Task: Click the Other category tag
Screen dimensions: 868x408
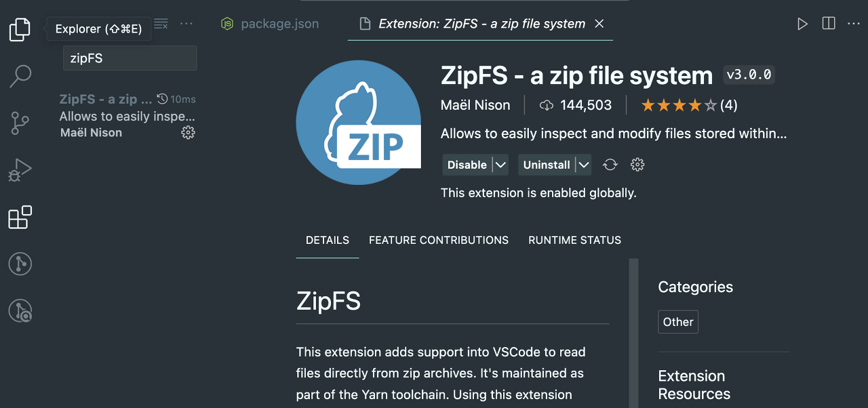Action: 678,322
